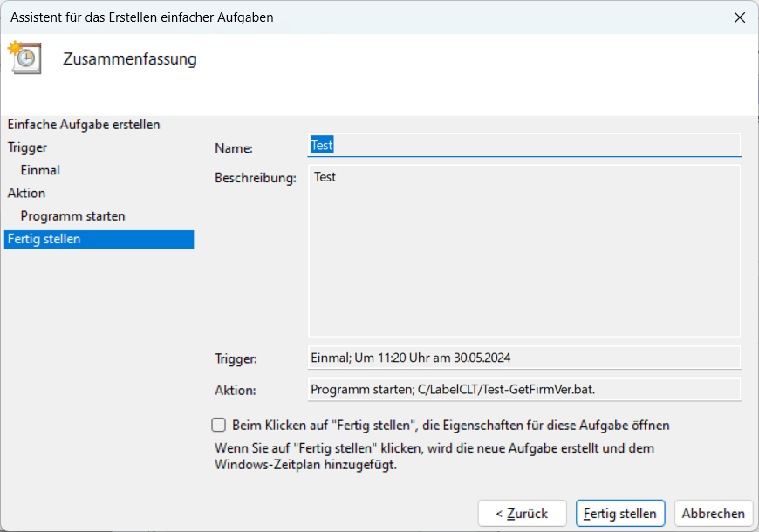
Task: Open the Aktion step in sidebar
Action: pos(26,193)
